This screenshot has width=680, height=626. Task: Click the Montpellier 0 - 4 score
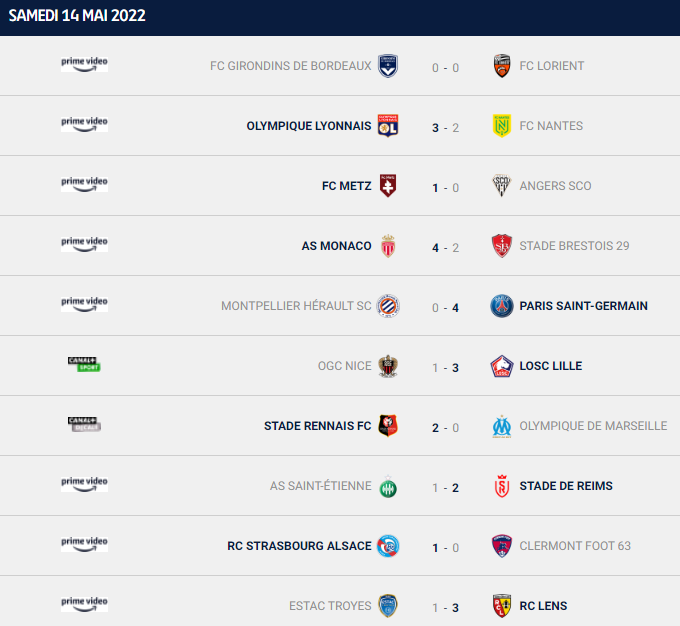coord(445,308)
